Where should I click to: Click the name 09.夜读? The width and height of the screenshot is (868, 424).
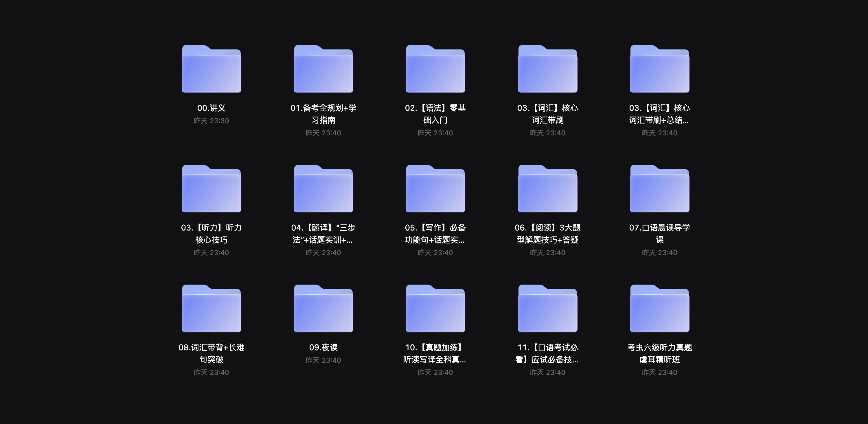[323, 347]
